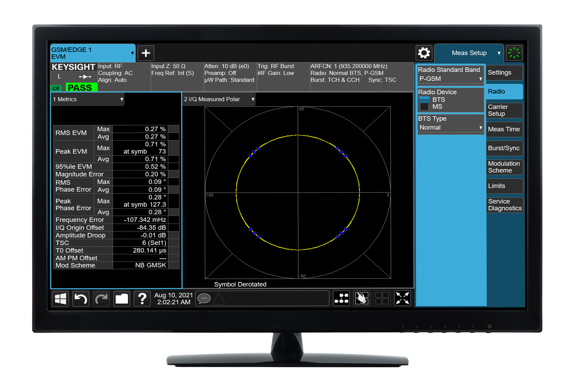Toggle full screen with the arrows icon
Screen dimensions: 576x392
[x=402, y=298]
